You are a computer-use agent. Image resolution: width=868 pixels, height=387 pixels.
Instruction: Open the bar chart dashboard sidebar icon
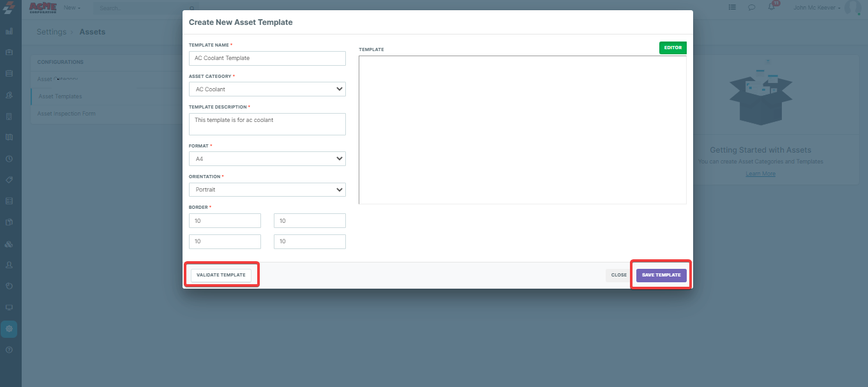click(x=9, y=31)
